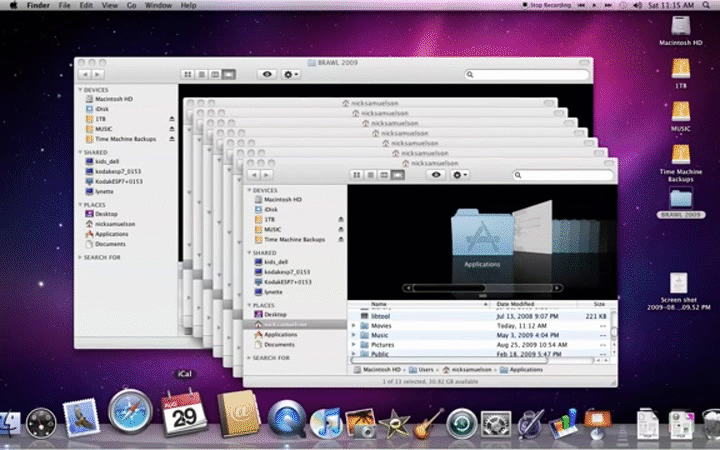Screen dimensions: 720x450
Task: Click Quick Look eye button in front window
Action: tap(436, 174)
